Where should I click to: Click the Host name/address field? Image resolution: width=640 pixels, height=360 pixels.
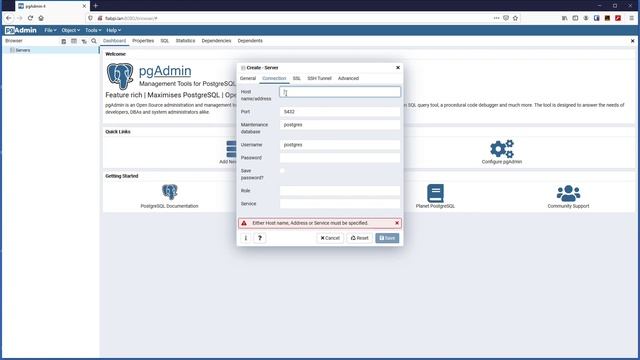coord(340,92)
